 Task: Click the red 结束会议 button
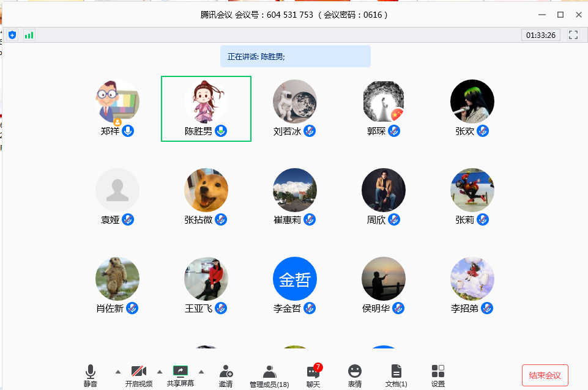coord(545,375)
